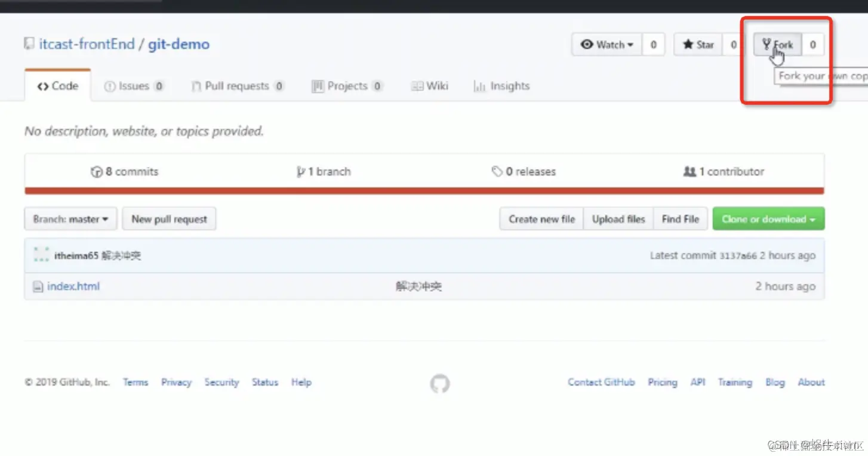
Task: Click the Create new file button
Action: (x=541, y=219)
